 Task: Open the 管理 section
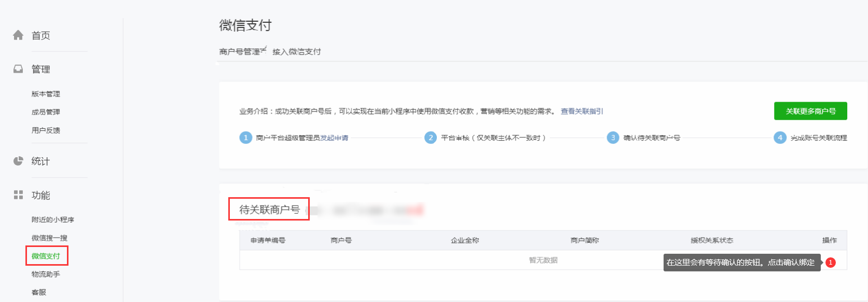(x=41, y=70)
